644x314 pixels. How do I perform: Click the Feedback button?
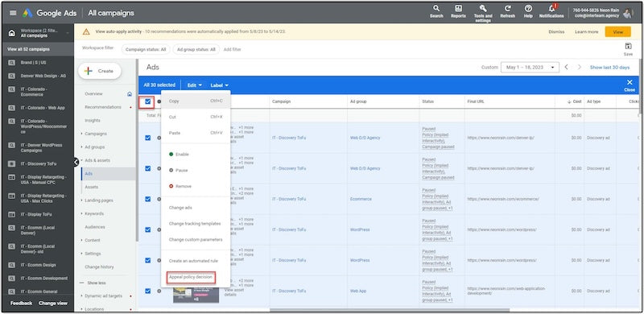(21, 304)
